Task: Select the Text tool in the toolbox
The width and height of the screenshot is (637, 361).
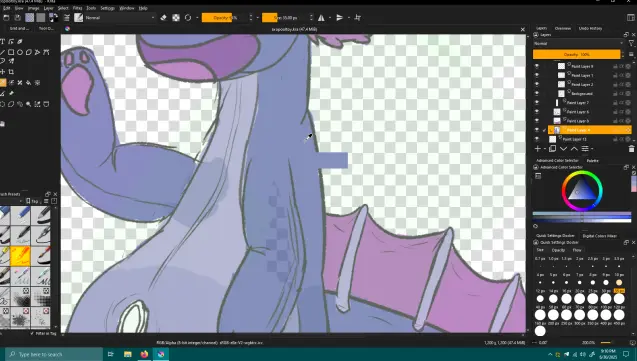Action: pos(2,41)
